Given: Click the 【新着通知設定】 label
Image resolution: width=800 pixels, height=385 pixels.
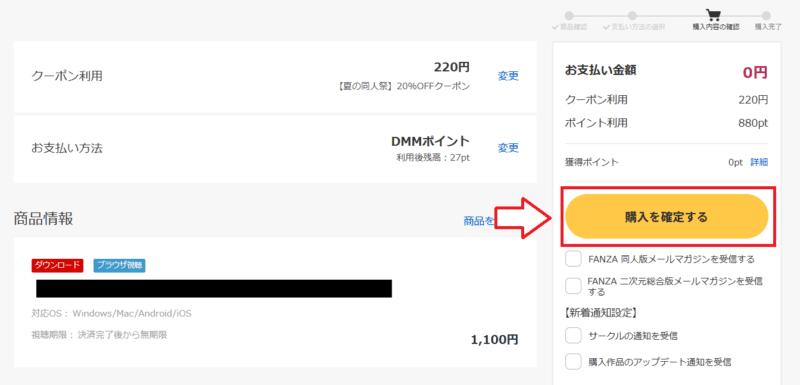Looking at the screenshot, I should [x=601, y=313].
